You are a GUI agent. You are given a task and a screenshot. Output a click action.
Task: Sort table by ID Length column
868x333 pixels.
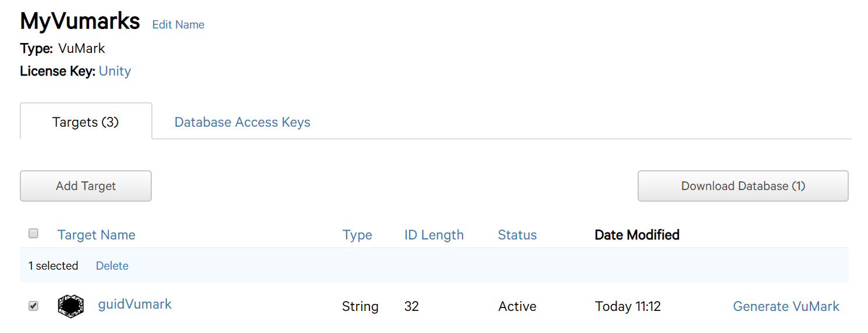point(434,235)
